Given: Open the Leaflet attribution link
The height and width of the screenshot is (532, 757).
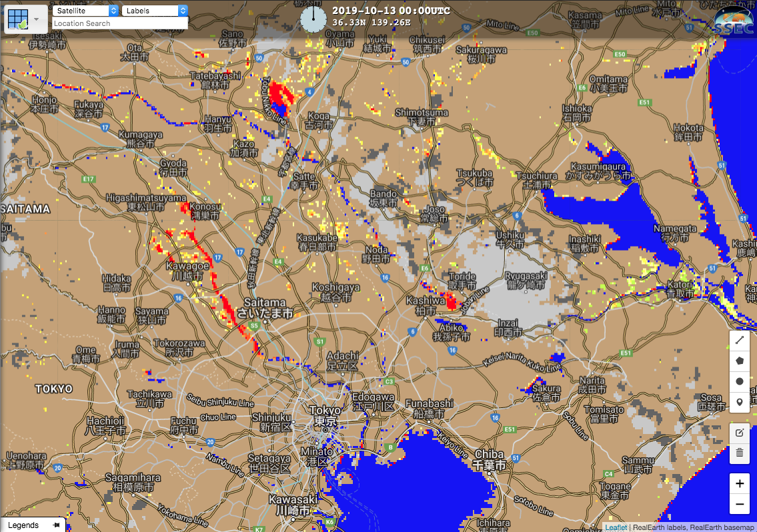Looking at the screenshot, I should click(x=616, y=527).
